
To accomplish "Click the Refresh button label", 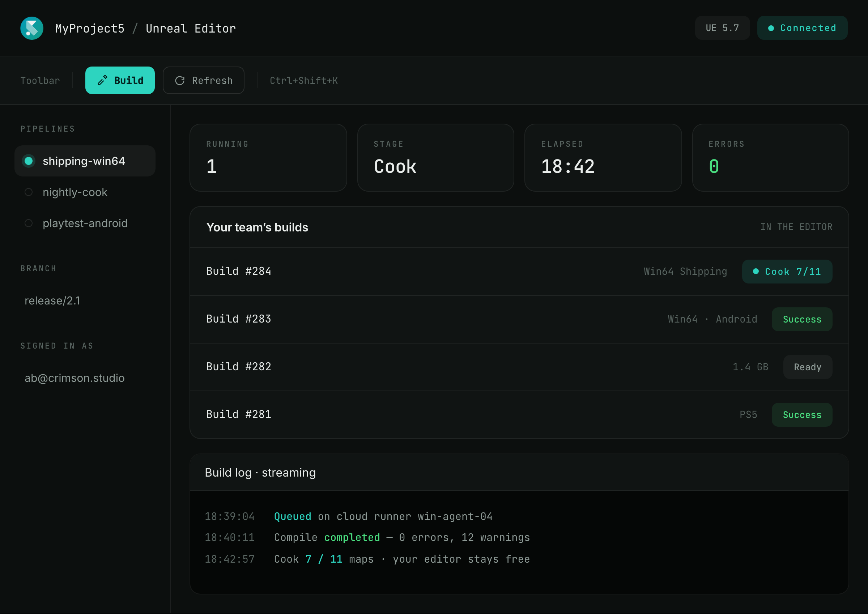I will click(x=212, y=81).
